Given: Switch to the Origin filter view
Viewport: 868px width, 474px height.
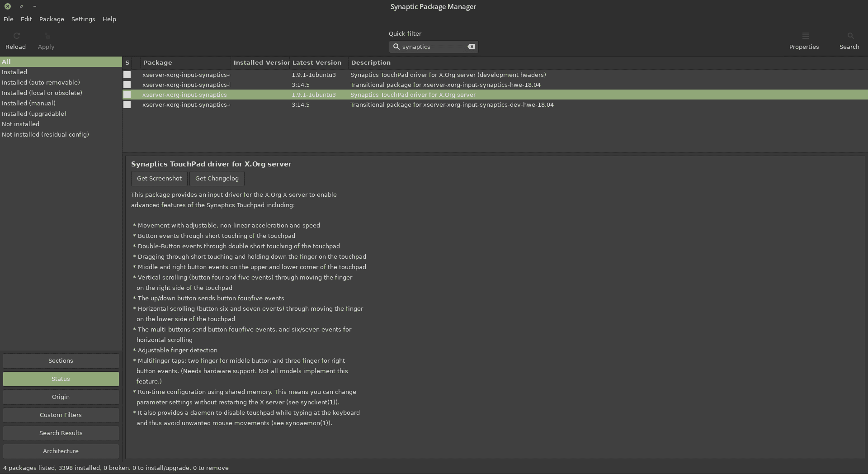Looking at the screenshot, I should click(61, 397).
